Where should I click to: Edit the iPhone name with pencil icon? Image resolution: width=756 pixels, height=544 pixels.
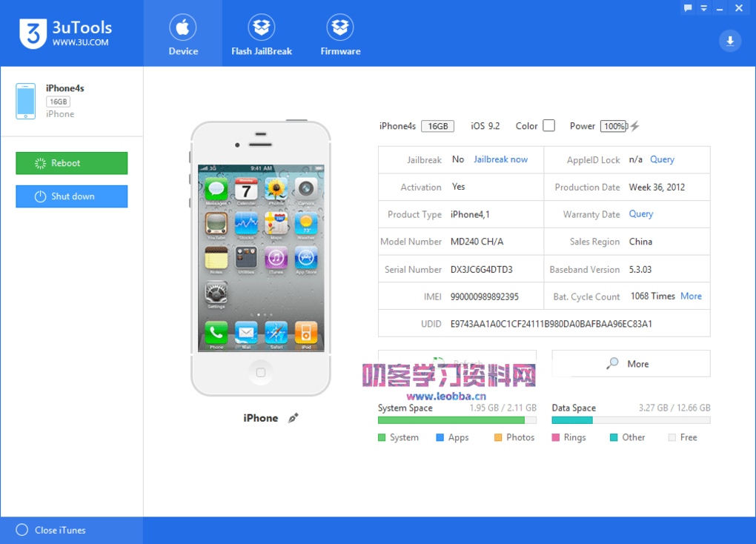click(x=294, y=418)
